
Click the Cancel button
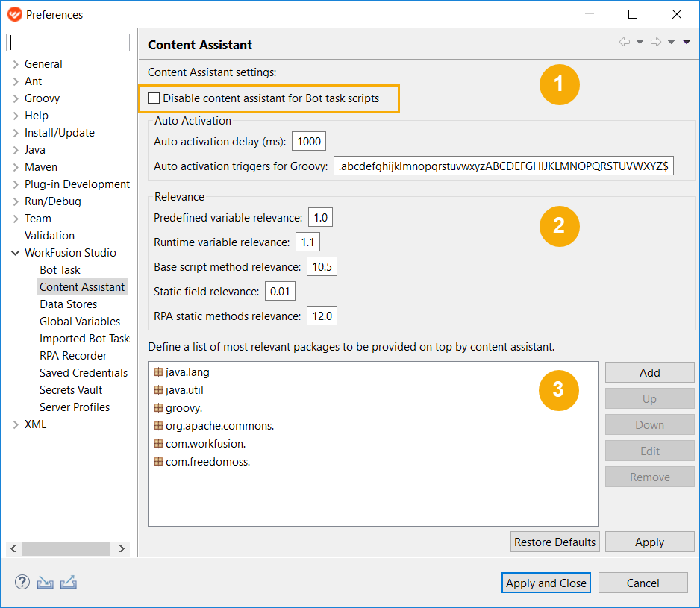pyautogui.click(x=643, y=583)
